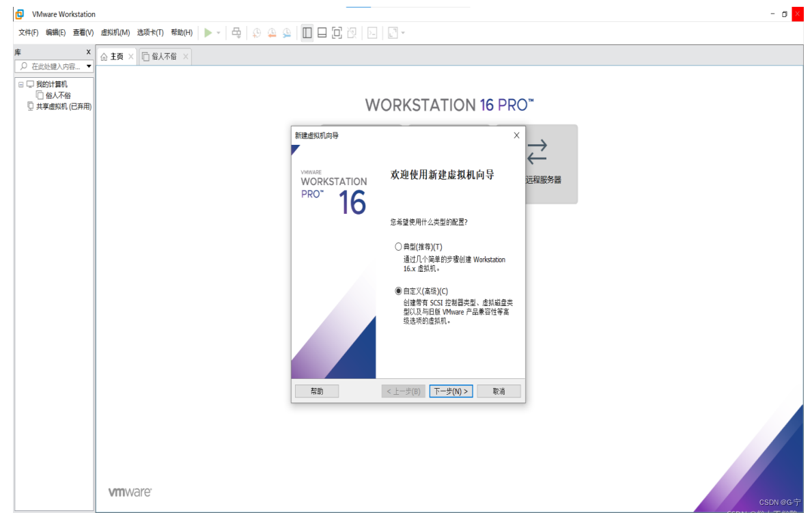This screenshot has width=812, height=513.
Task: Click the console view terminal icon
Action: point(372,33)
